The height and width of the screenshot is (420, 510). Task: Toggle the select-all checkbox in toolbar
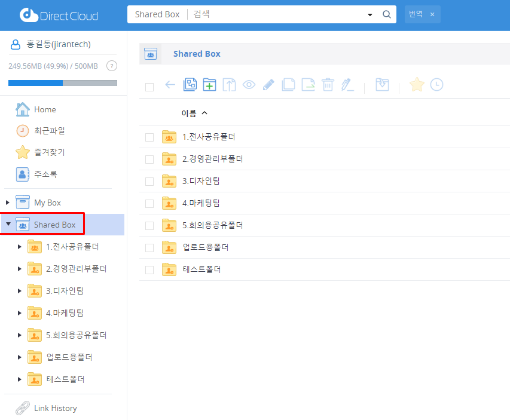click(x=149, y=87)
